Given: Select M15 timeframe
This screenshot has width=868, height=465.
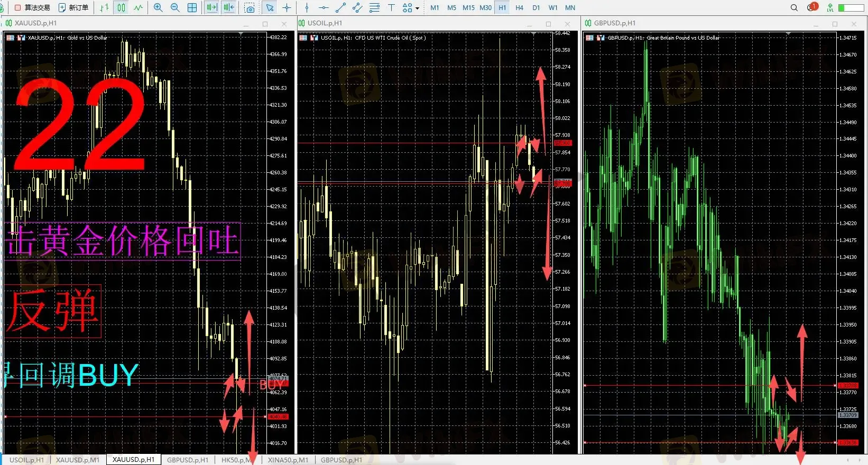Looking at the screenshot, I should pyautogui.click(x=468, y=7).
